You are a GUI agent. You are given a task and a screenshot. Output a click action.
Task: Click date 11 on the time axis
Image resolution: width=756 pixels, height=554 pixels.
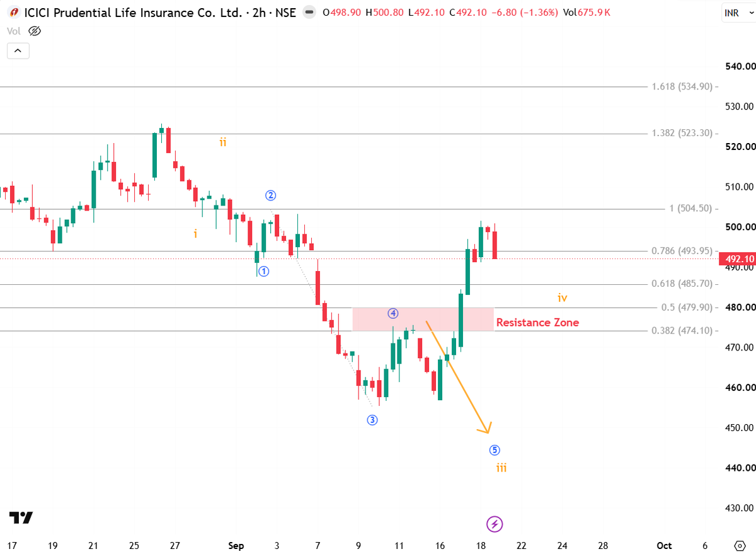[x=399, y=545]
